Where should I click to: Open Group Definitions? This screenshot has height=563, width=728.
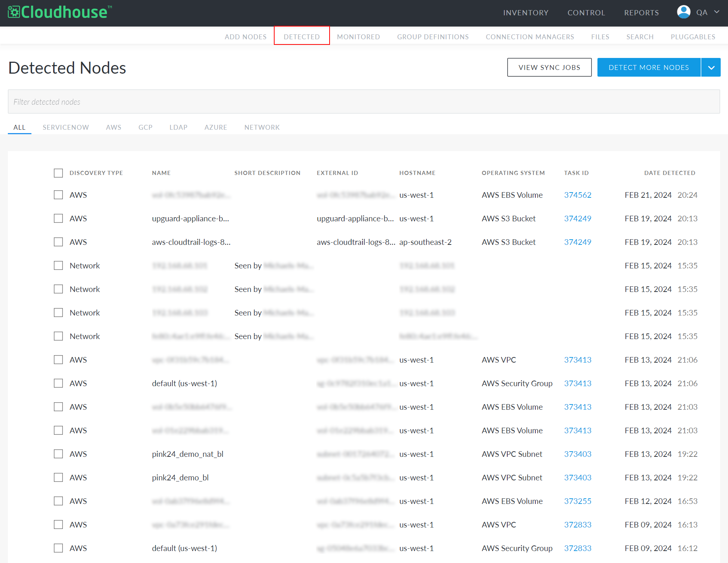click(x=433, y=37)
